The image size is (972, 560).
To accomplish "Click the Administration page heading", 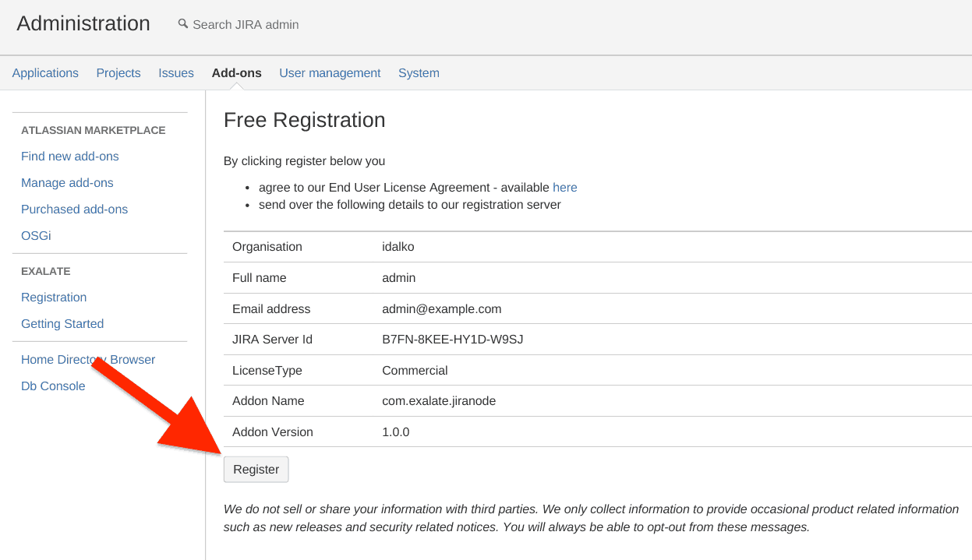I will tap(83, 24).
